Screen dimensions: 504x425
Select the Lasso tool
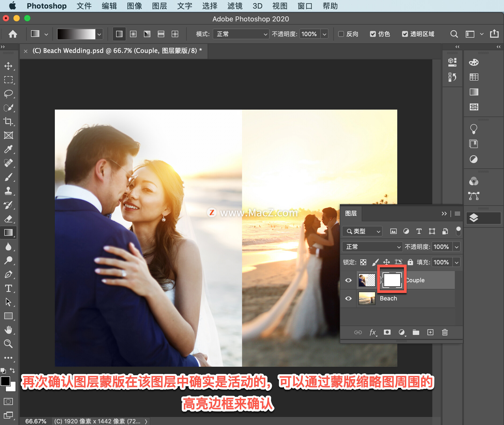[x=8, y=94]
